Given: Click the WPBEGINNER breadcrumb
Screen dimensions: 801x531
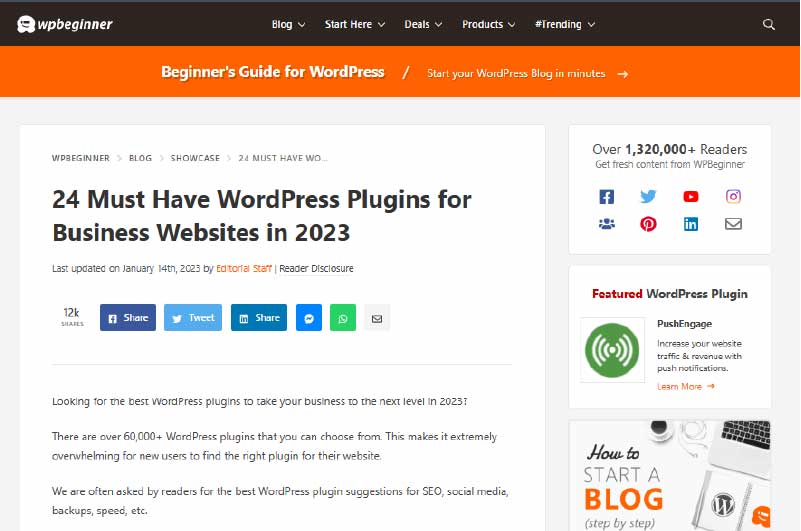Looking at the screenshot, I should coord(81,158).
